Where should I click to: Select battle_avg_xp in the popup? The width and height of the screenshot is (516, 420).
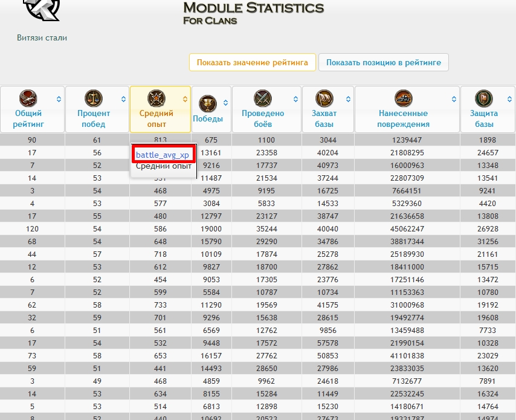click(x=163, y=155)
